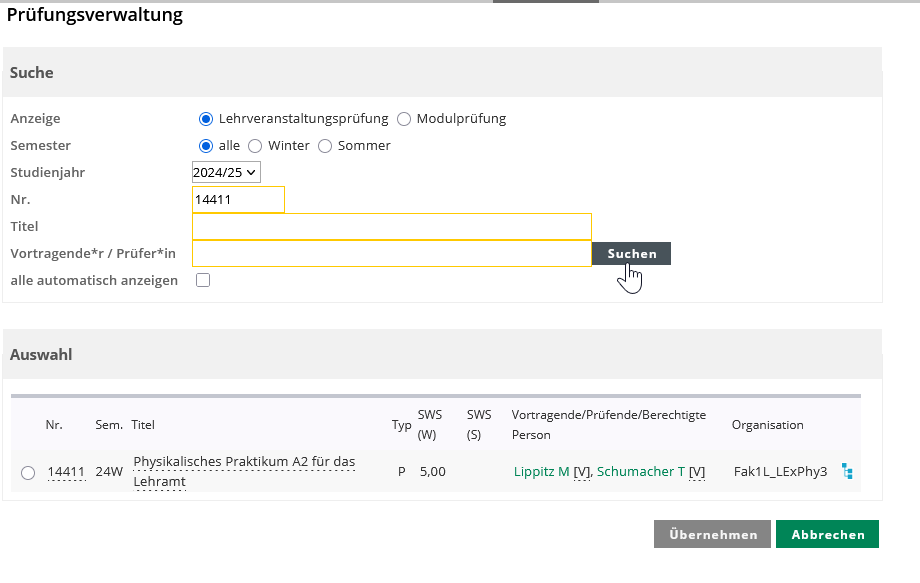Image resolution: width=920 pixels, height=583 pixels.
Task: Click the Übernehmen button
Action: pyautogui.click(x=712, y=534)
